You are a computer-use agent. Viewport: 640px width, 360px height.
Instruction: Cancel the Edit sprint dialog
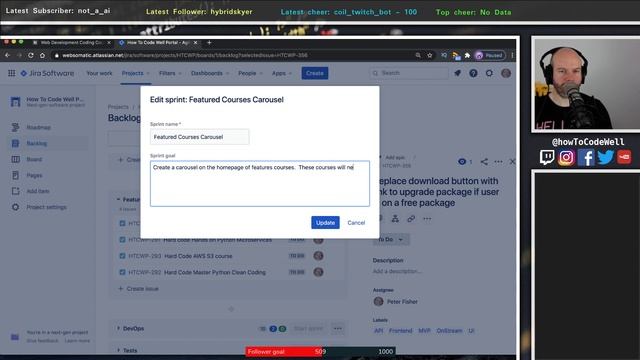click(356, 222)
